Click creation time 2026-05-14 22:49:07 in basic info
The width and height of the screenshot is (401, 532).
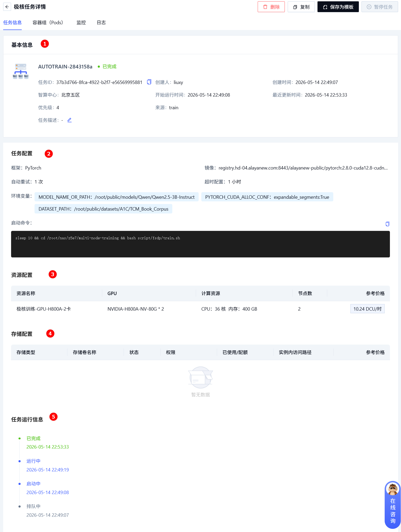click(316, 82)
